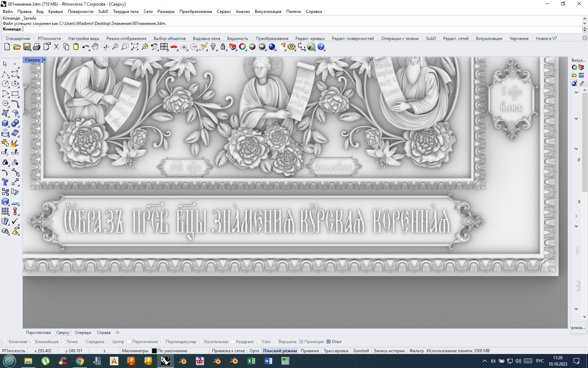
Task: Select the Pan hand tool
Action: pyautogui.click(x=95, y=47)
